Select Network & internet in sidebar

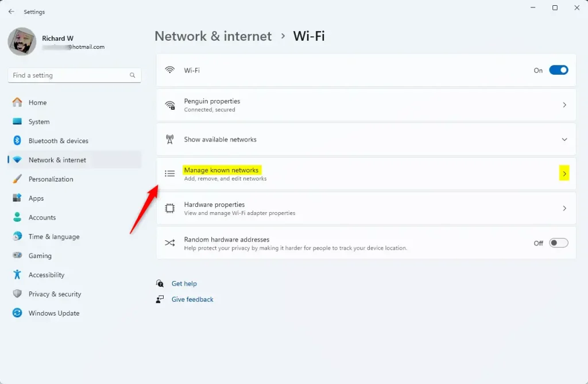[x=57, y=160]
